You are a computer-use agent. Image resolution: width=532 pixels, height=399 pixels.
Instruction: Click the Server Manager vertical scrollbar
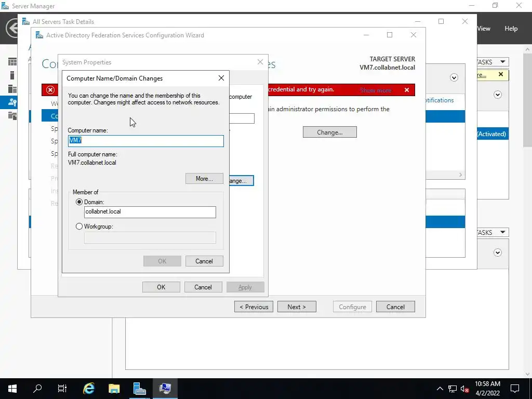click(527, 99)
